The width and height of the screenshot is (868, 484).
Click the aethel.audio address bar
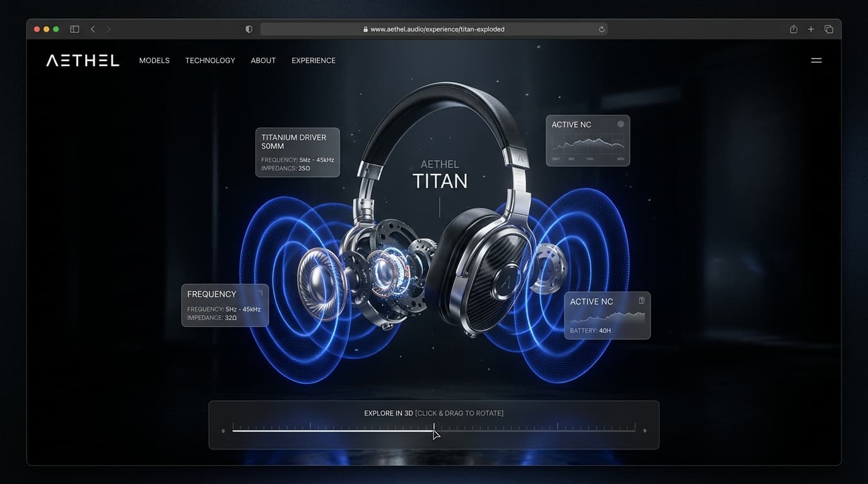point(434,29)
